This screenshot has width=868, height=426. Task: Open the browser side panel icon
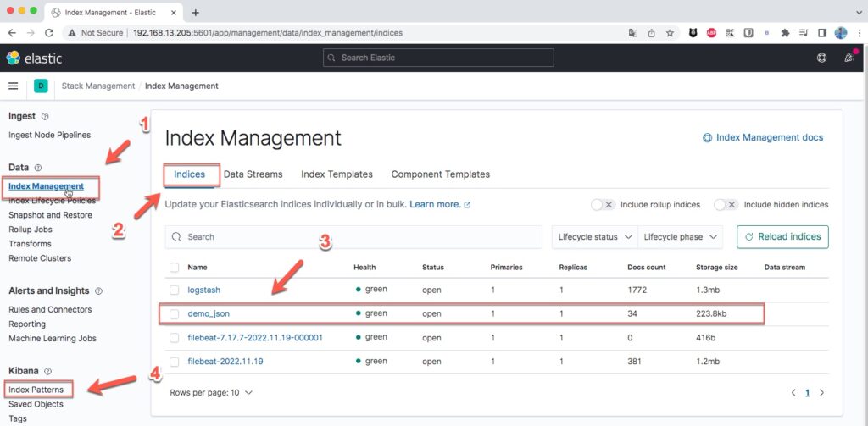click(x=822, y=33)
